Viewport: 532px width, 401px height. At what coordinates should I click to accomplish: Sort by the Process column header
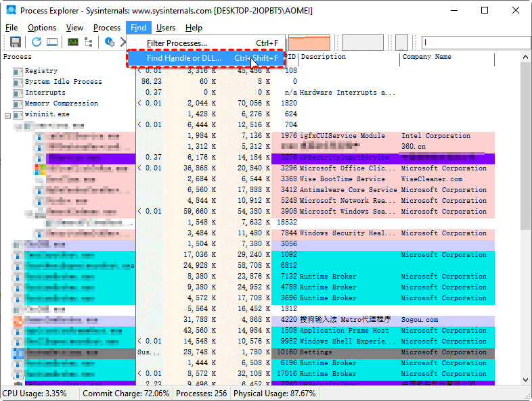tap(18, 57)
